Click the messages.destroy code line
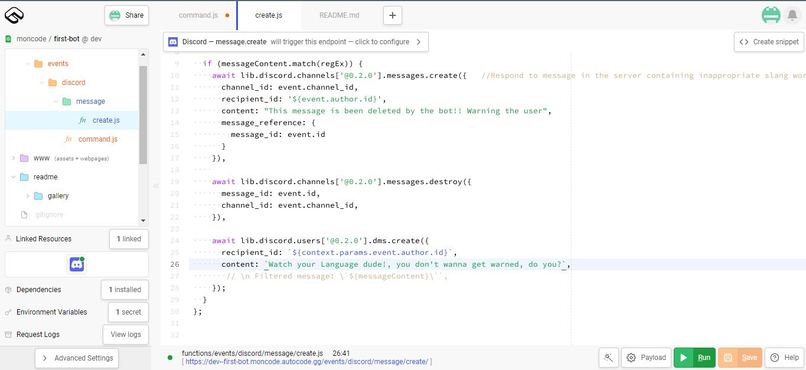Viewport: 806px width, 370px height. click(x=341, y=182)
